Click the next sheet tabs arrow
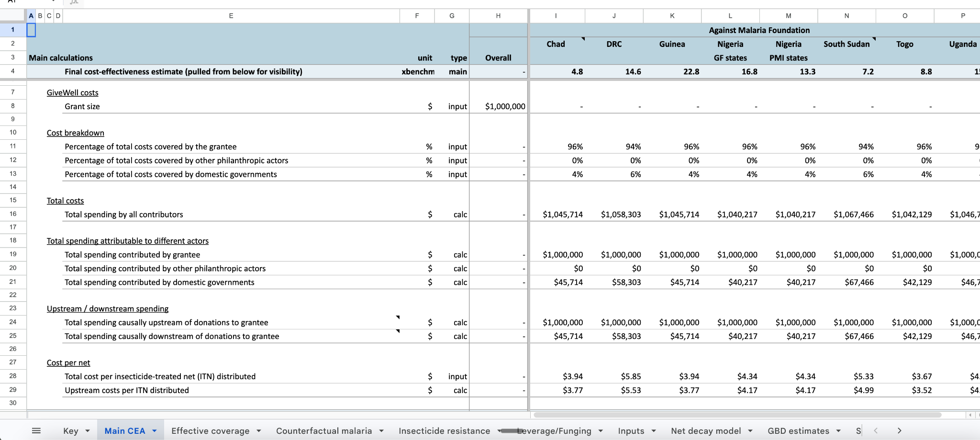The height and width of the screenshot is (440, 980). coord(899,430)
